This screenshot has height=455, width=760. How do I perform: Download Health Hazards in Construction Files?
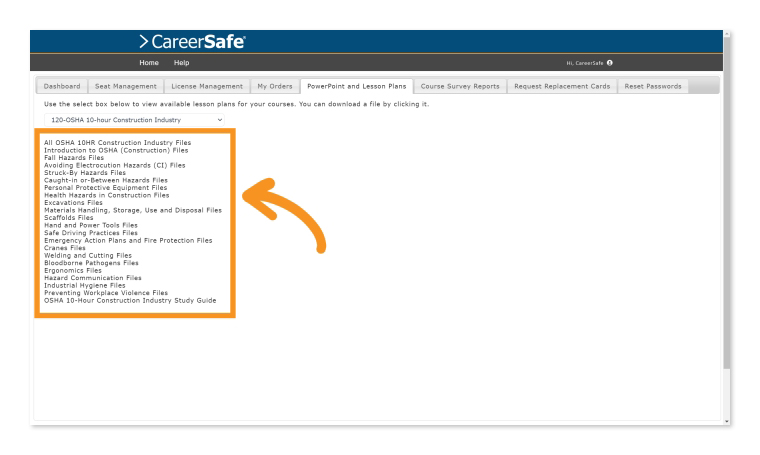click(107, 195)
